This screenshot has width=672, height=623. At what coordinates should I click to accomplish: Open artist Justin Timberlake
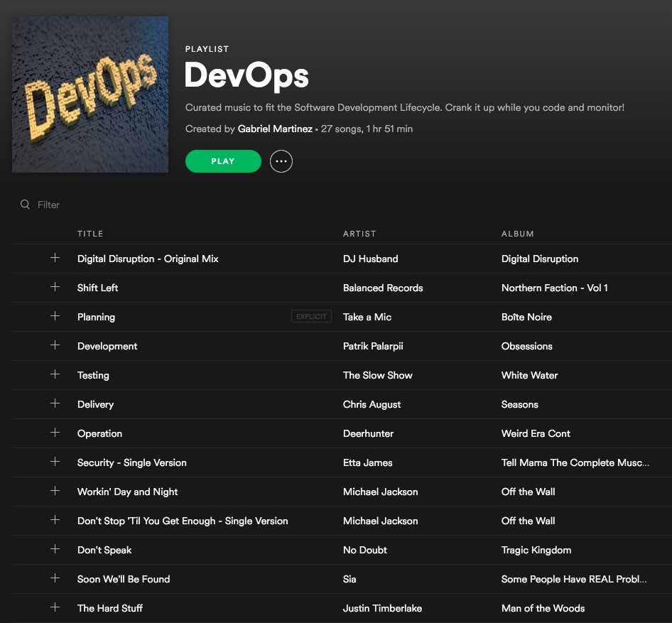click(x=382, y=608)
